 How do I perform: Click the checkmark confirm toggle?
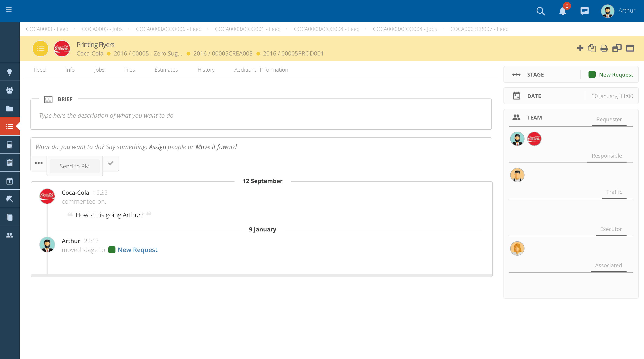point(111,163)
